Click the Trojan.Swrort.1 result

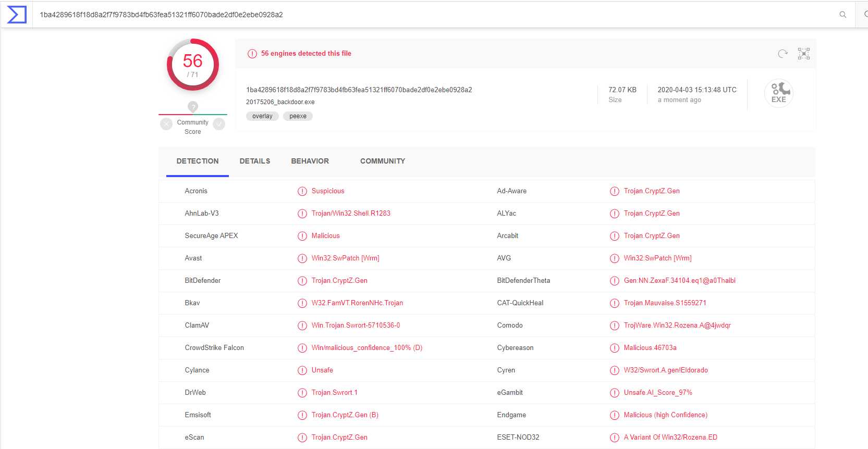(335, 392)
